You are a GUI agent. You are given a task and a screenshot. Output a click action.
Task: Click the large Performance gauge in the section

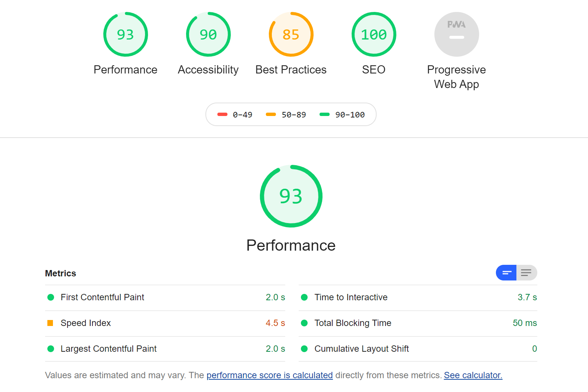tap(291, 196)
